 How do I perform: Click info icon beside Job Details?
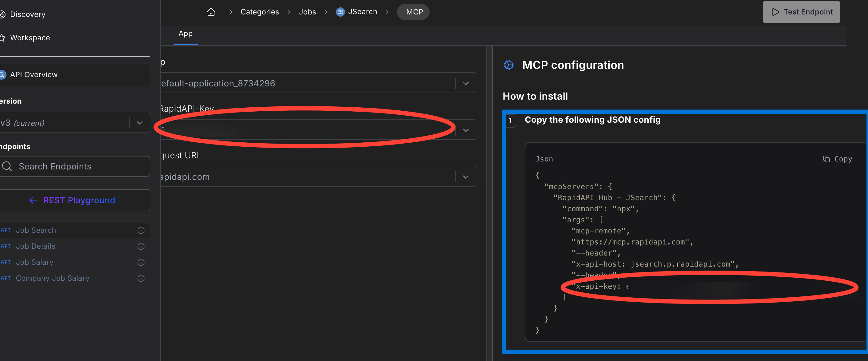click(141, 246)
